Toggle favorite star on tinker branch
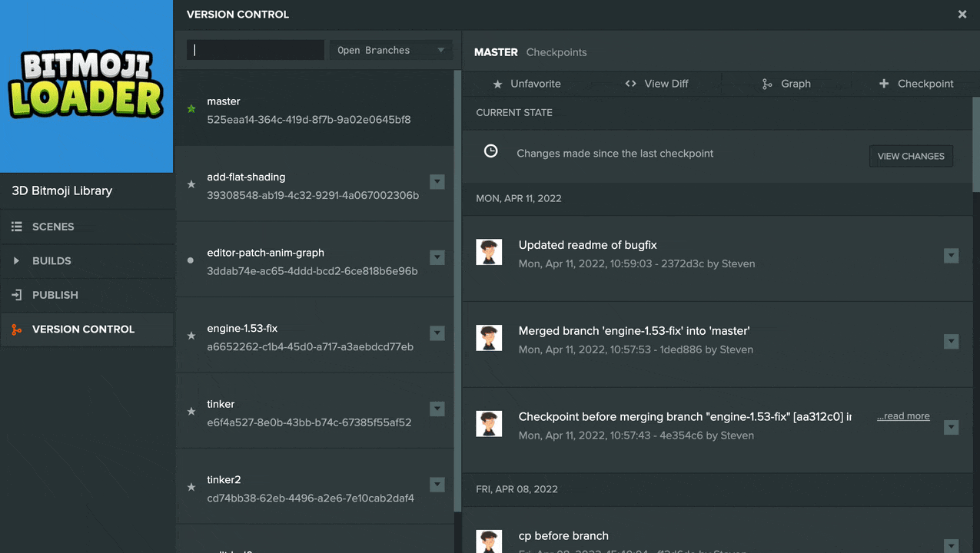980x553 pixels. [191, 412]
